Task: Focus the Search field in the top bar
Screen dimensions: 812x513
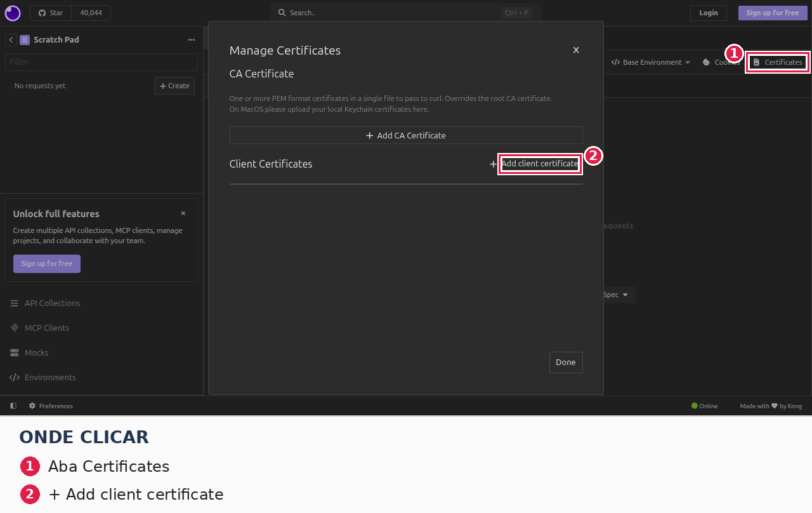Action: click(x=405, y=13)
